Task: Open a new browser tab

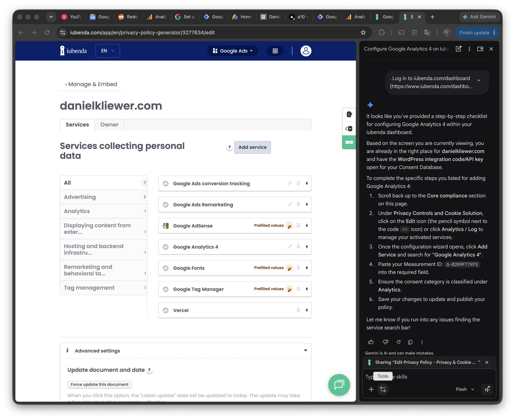Action: point(433,17)
